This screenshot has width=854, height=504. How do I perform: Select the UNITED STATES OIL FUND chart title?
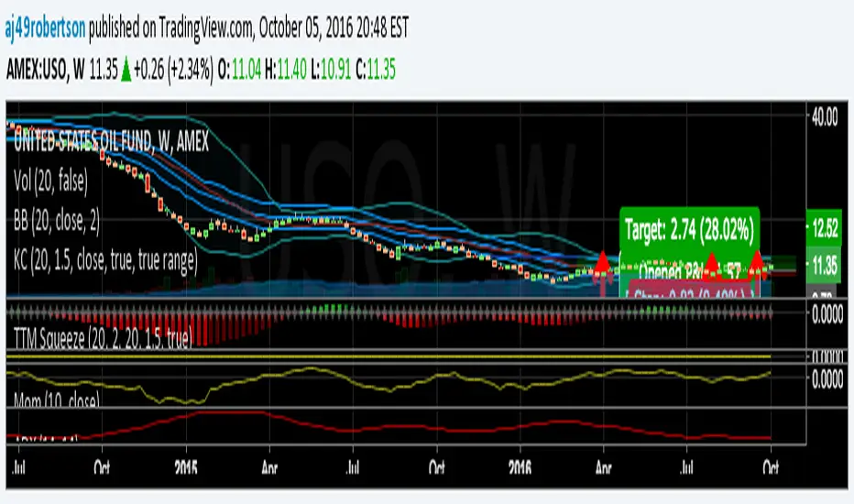tap(111, 142)
